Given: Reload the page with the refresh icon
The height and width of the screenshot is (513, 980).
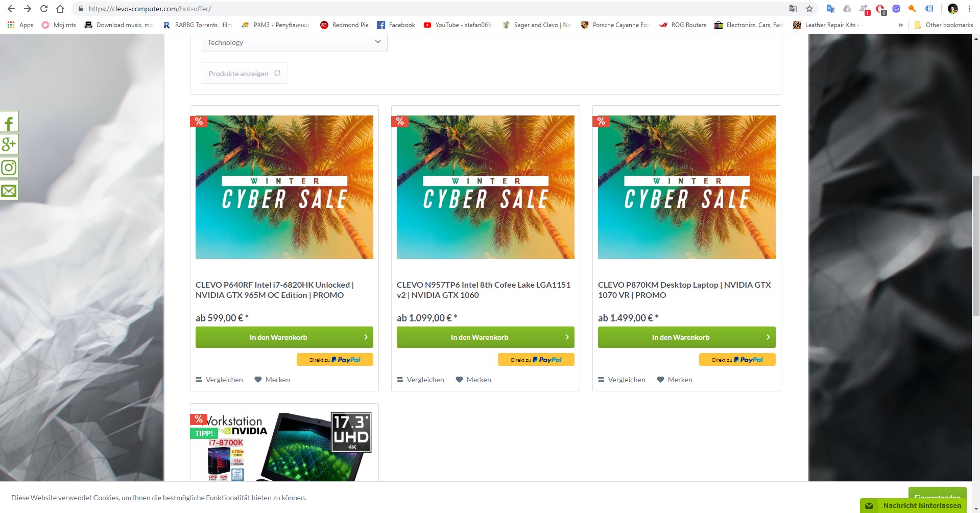Looking at the screenshot, I should coord(44,9).
